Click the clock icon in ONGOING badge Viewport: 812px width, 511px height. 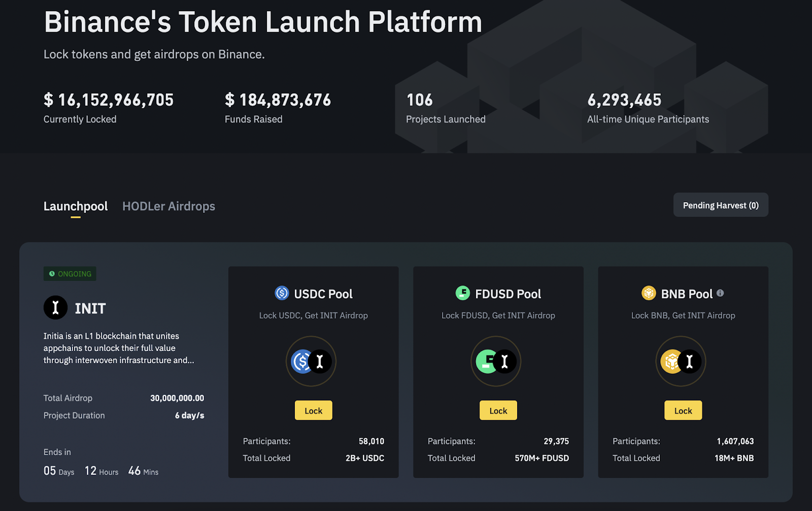[52, 274]
